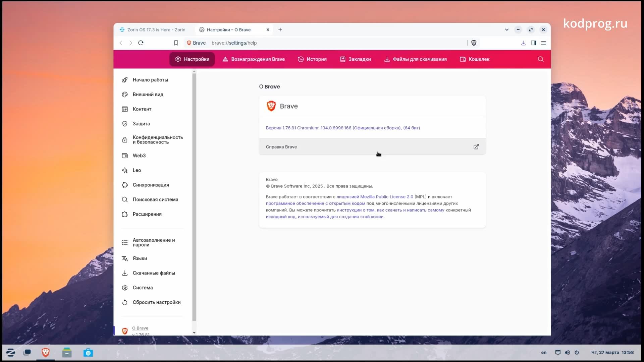This screenshot has width=644, height=362.
Task: Open new tab with the plus button
Action: pyautogui.click(x=280, y=30)
